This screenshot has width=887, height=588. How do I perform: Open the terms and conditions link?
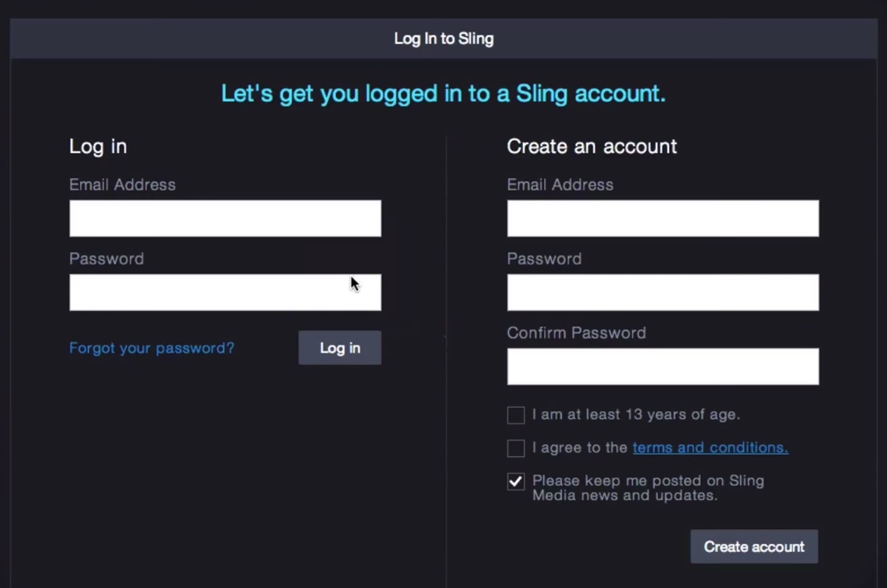coord(709,447)
